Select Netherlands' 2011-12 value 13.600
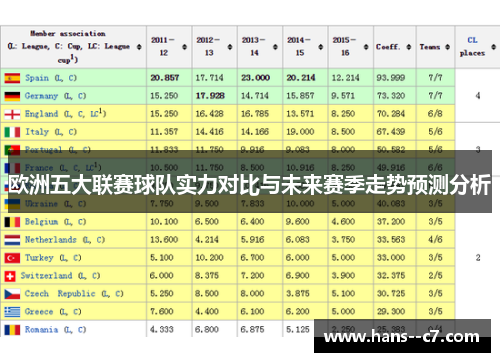 point(169,240)
